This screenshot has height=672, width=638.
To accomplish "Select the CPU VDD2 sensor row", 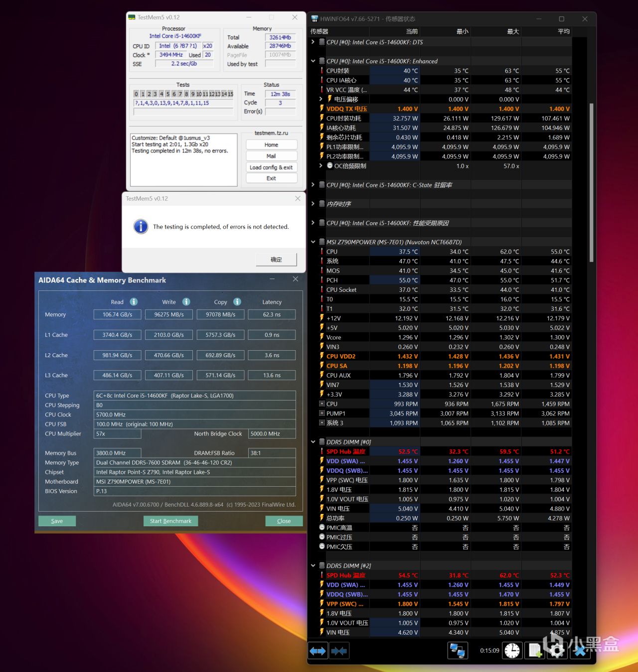I will pos(445,356).
